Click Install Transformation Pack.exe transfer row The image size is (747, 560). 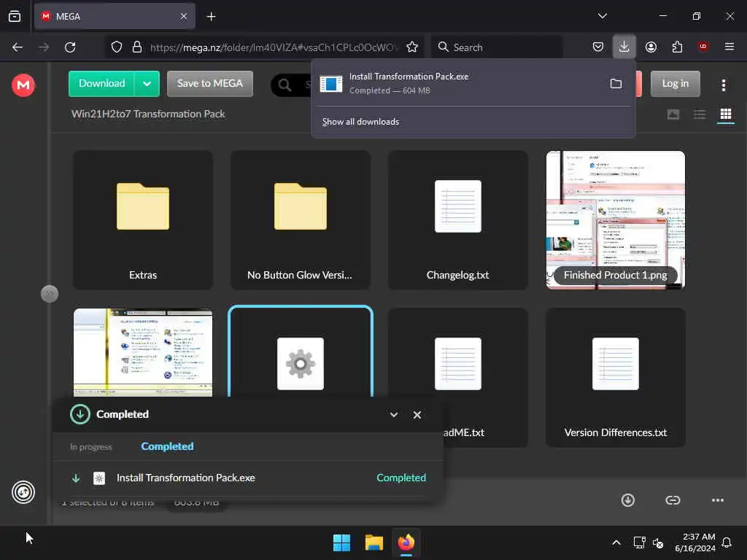click(248, 478)
